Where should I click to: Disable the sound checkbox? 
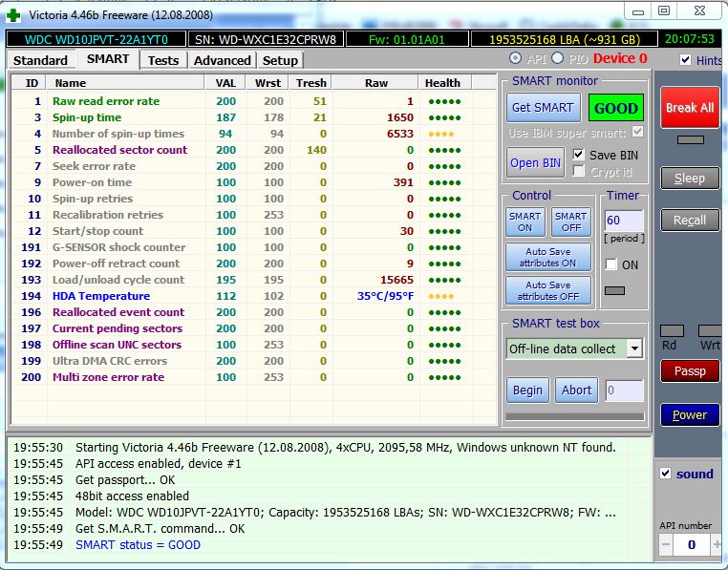(x=666, y=474)
